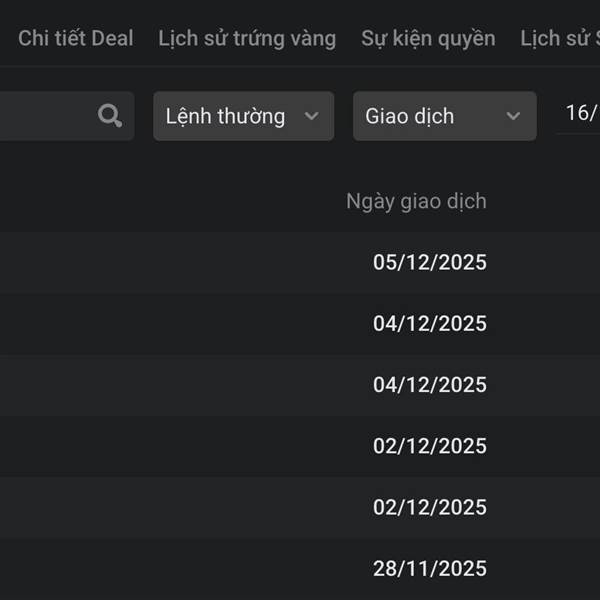Click the bottommost visible transaction date cell
600x600 pixels.
[x=429, y=569]
